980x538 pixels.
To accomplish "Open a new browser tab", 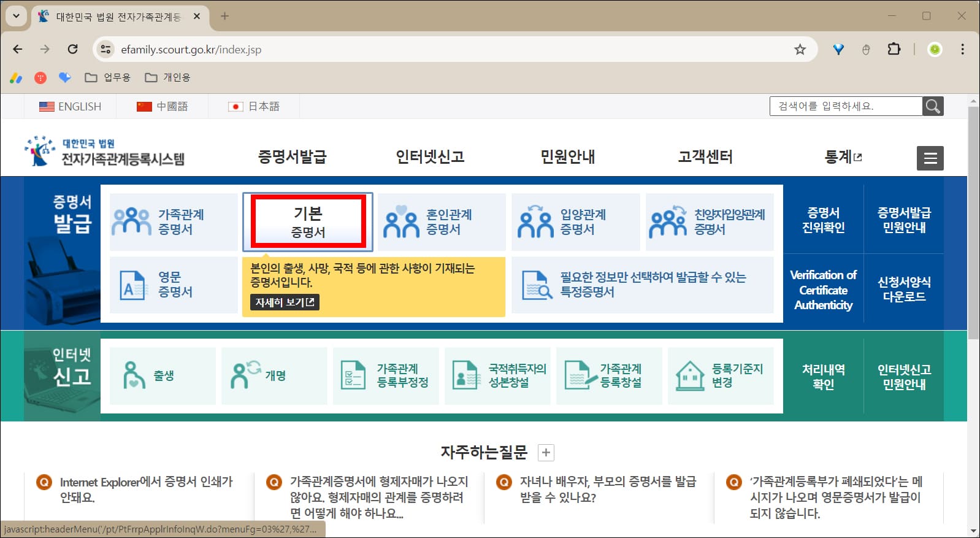I will pos(224,17).
